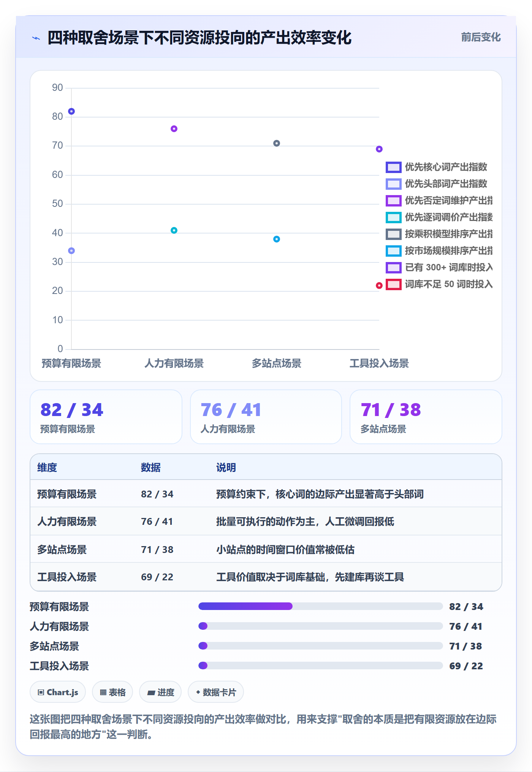Select the table text 批量可执行的动作为主，人工微调回报低
This screenshot has width=532, height=772.
tap(305, 521)
